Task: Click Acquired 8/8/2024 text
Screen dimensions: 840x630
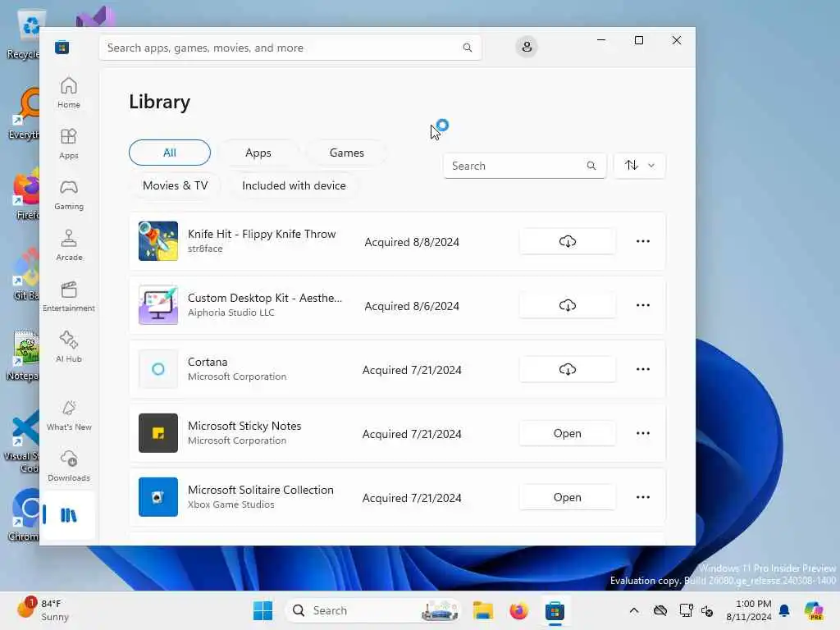Action: [x=412, y=242]
